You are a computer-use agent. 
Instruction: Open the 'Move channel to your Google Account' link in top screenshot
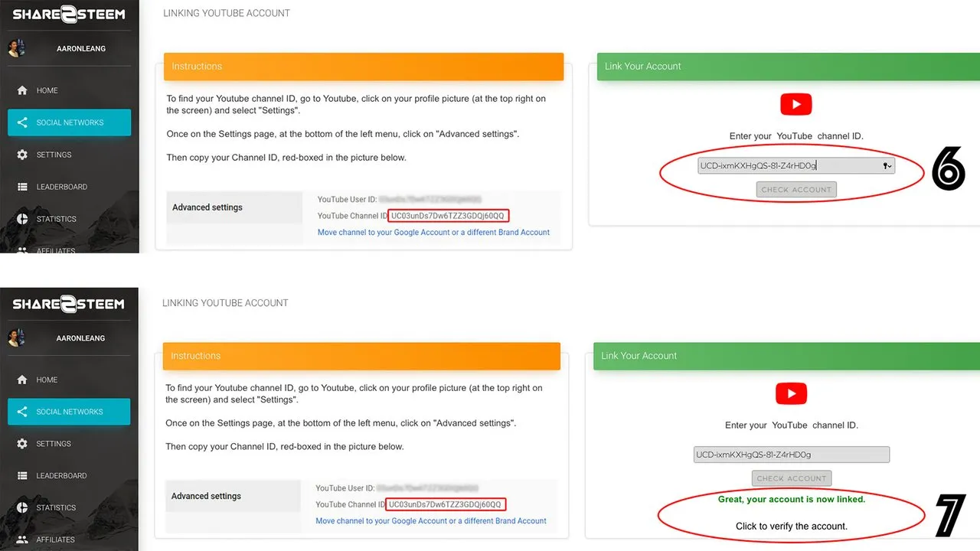(433, 232)
